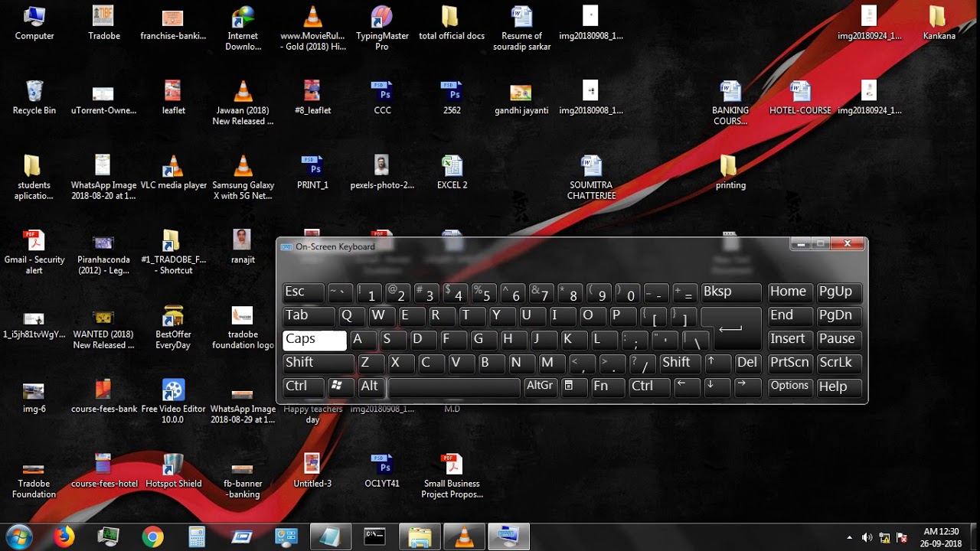Viewport: 980px width, 551px height.
Task: Select the TypingMaster Pro desktop icon
Action: 382,28
